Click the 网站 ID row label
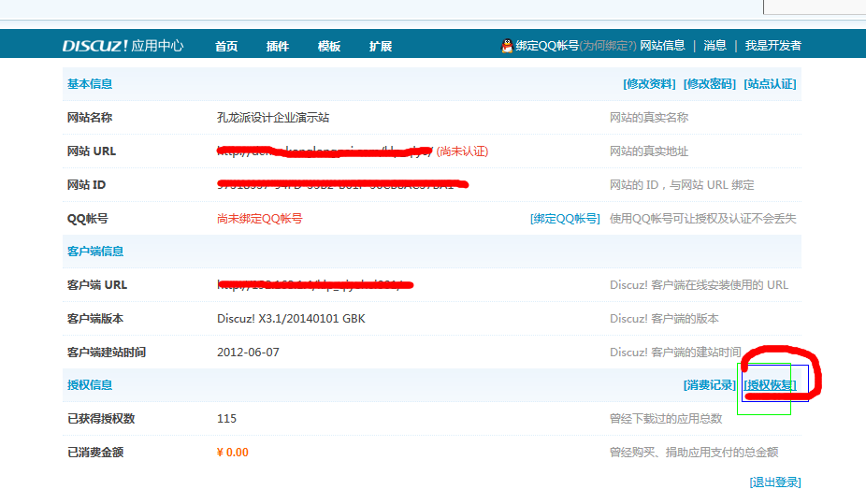 point(86,185)
